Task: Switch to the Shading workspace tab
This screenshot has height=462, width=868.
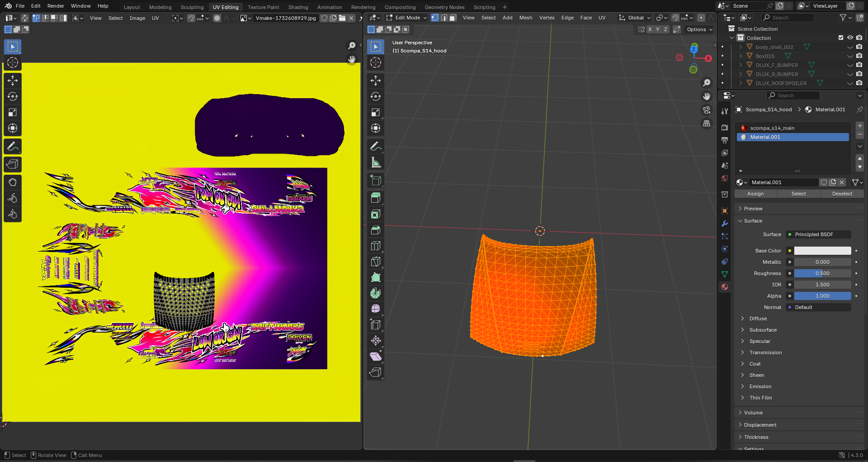Action: click(298, 7)
